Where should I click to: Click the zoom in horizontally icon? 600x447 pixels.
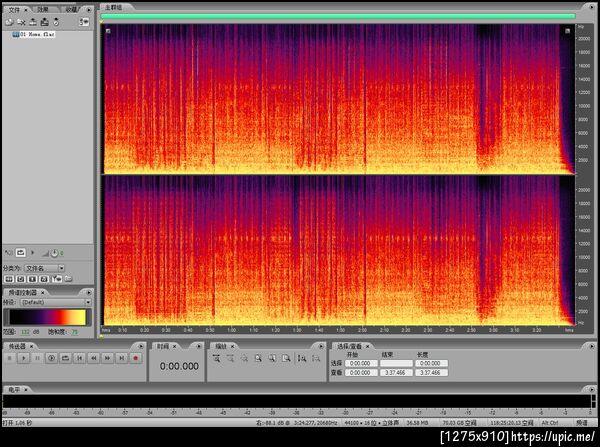tap(217, 357)
